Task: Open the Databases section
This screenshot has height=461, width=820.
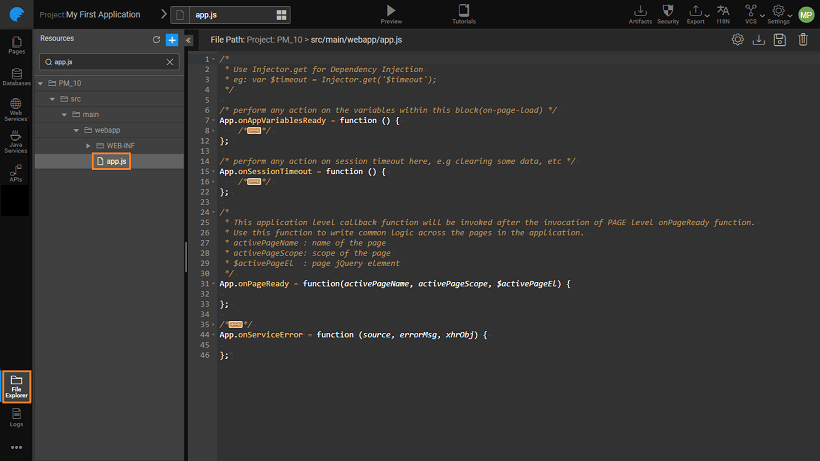Action: tap(16, 76)
